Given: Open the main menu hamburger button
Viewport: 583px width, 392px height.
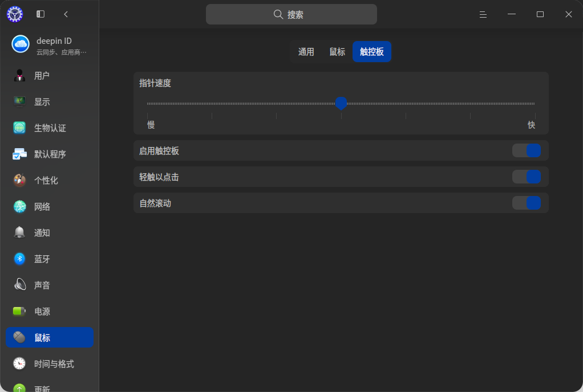Looking at the screenshot, I should coord(483,14).
